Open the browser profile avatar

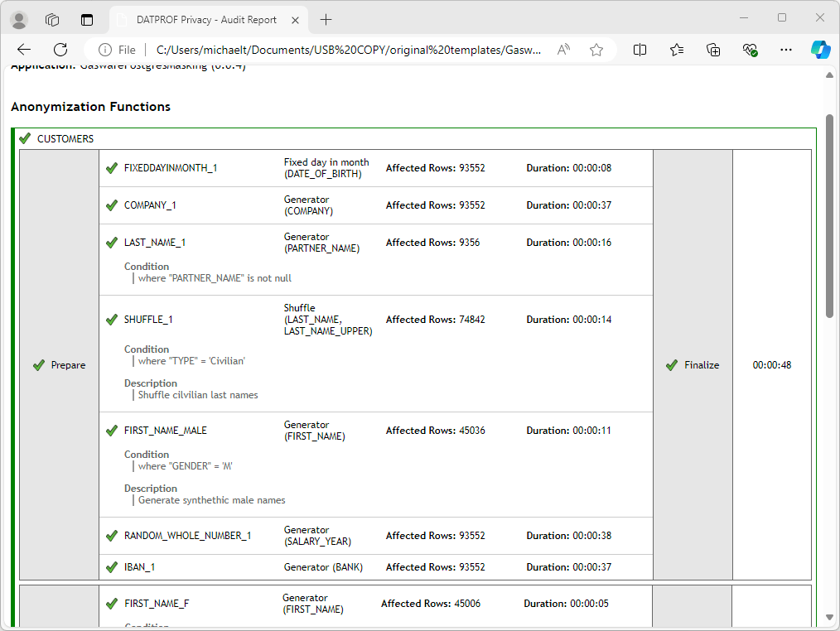(18, 19)
